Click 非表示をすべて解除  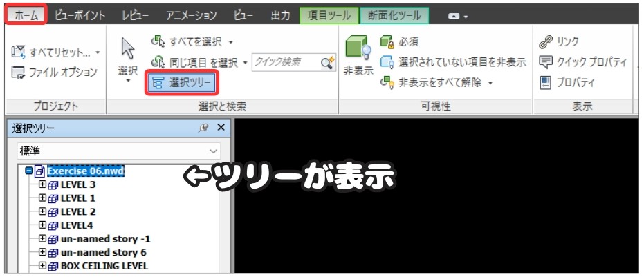(431, 82)
